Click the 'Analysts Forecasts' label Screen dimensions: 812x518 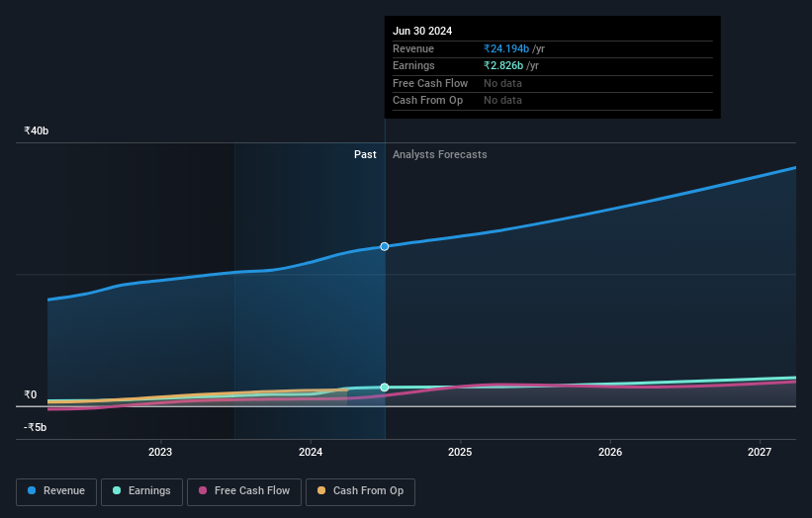click(x=440, y=154)
